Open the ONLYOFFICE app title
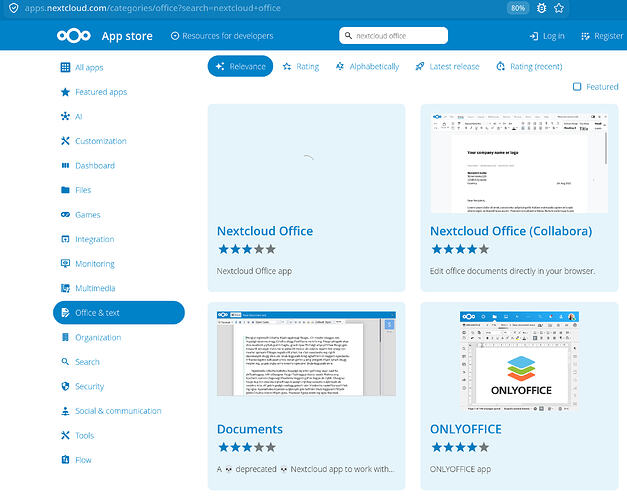 click(x=465, y=429)
